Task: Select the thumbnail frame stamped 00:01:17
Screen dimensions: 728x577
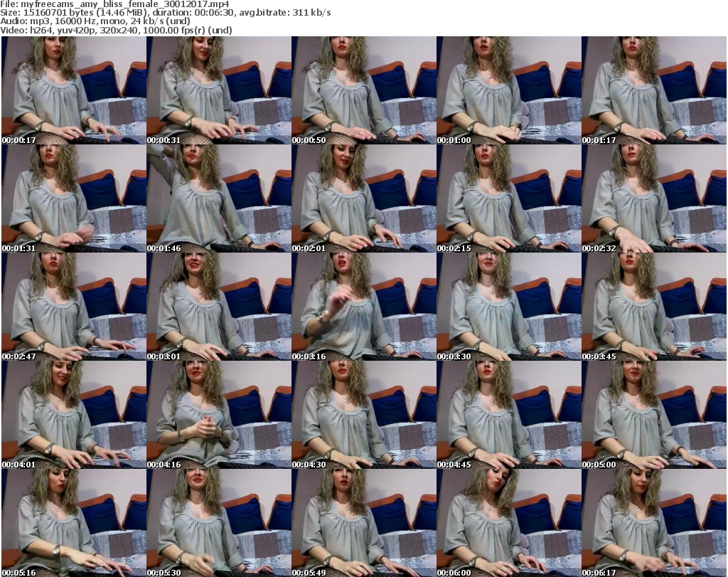Action: click(654, 90)
